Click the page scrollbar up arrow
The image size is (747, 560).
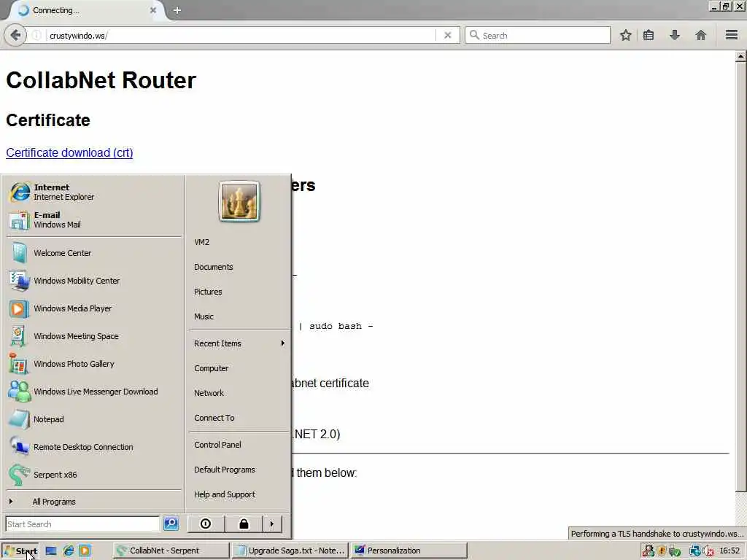(x=740, y=57)
